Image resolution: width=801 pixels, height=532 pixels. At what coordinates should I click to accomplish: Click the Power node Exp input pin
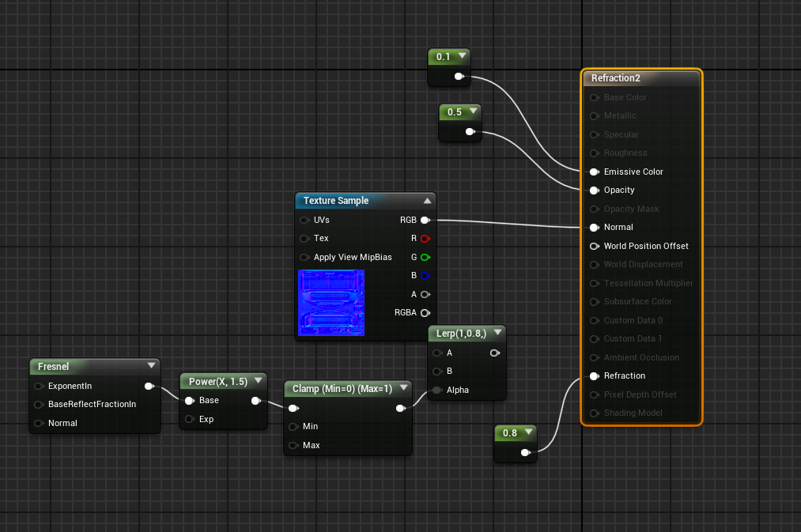tap(190, 419)
